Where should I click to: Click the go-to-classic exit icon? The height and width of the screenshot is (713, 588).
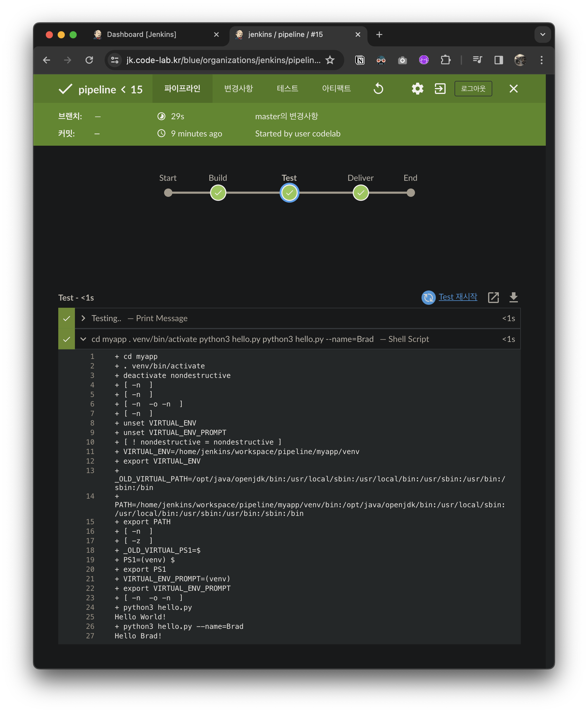pos(440,89)
